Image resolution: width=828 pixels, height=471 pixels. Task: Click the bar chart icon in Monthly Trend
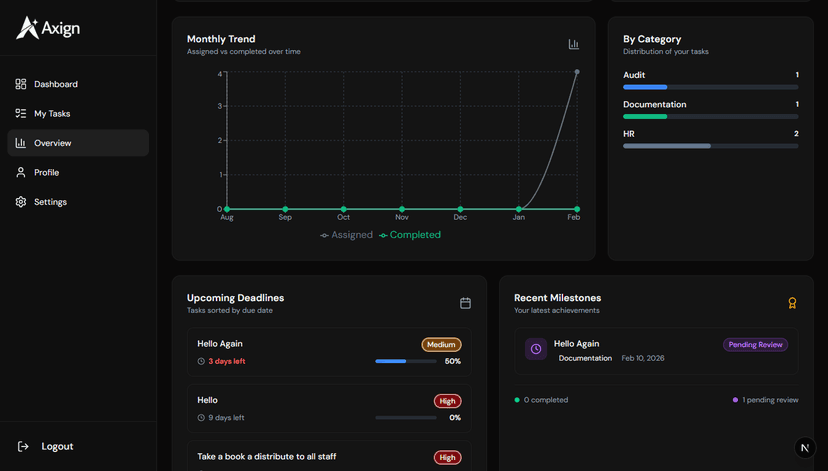pos(574,44)
